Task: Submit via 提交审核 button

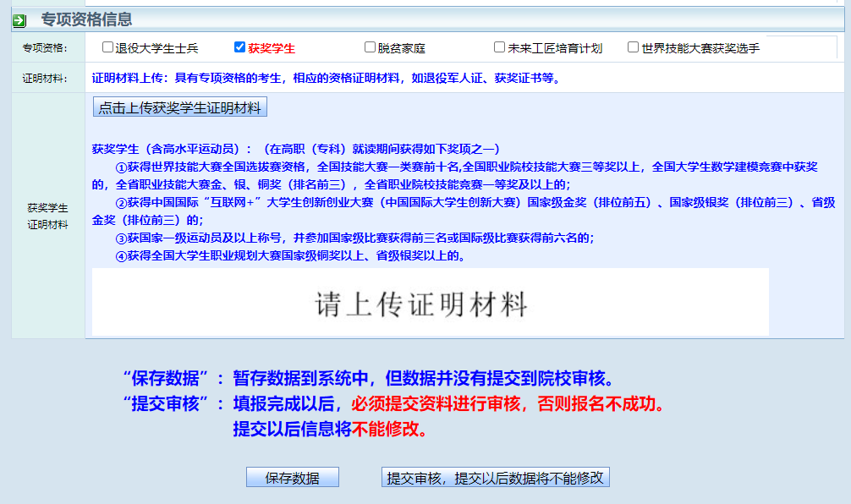Action: tap(495, 478)
